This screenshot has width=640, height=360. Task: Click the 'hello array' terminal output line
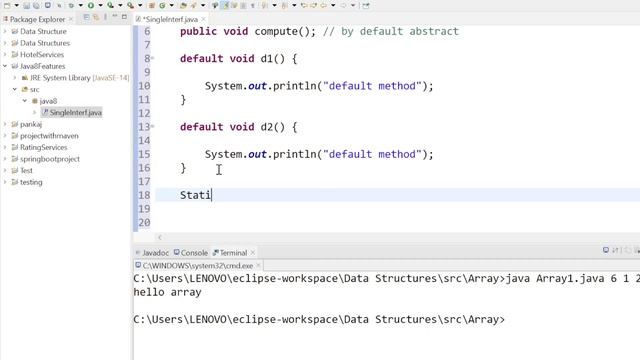(x=167, y=292)
